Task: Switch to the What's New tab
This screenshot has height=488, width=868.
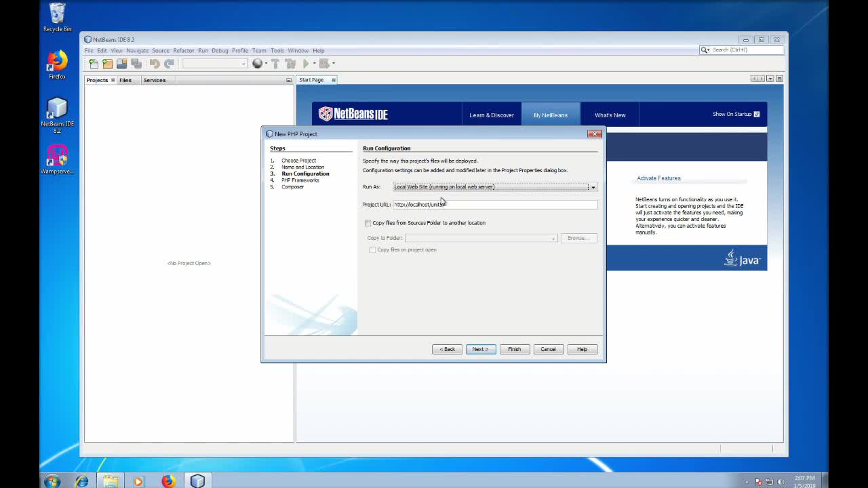Action: click(x=609, y=115)
